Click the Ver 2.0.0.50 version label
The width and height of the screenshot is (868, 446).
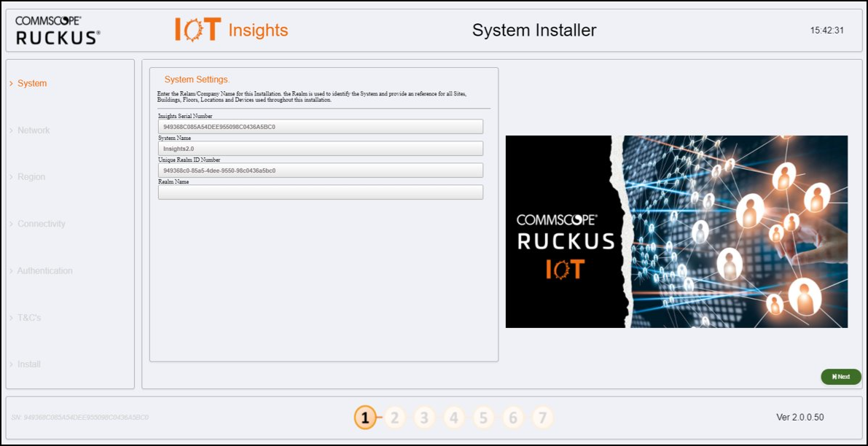pyautogui.click(x=800, y=418)
